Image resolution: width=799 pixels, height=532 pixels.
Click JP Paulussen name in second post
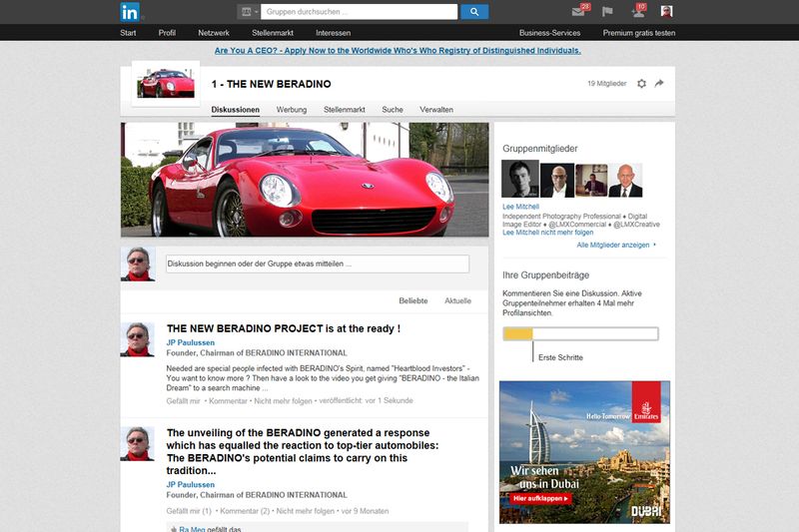coord(191,485)
